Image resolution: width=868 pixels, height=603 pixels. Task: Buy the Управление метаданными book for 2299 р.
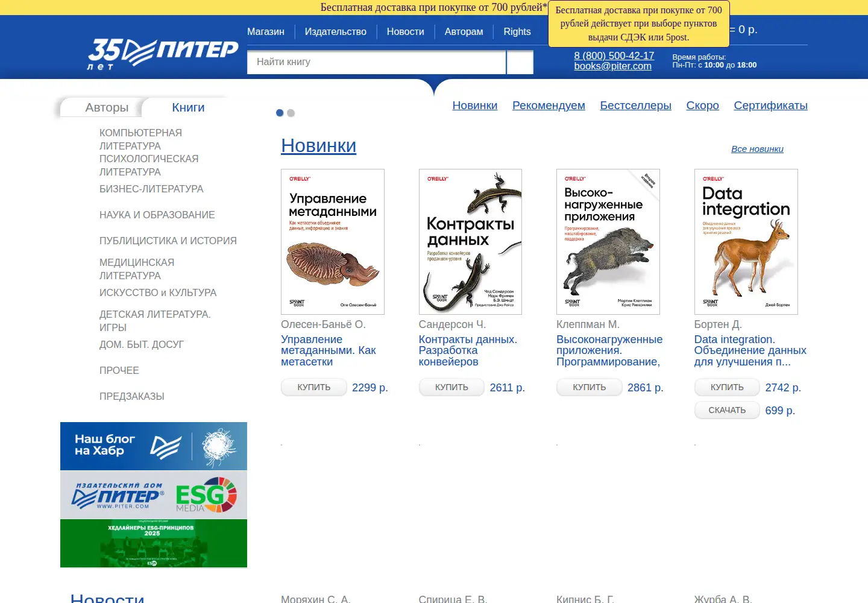314,387
